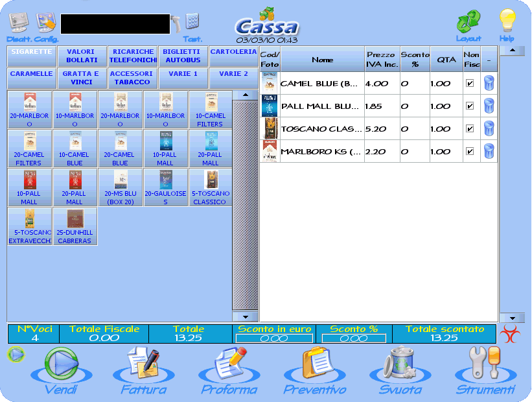
Task: Delete the PALL MALL BLU row via trash icon
Action: click(x=489, y=106)
